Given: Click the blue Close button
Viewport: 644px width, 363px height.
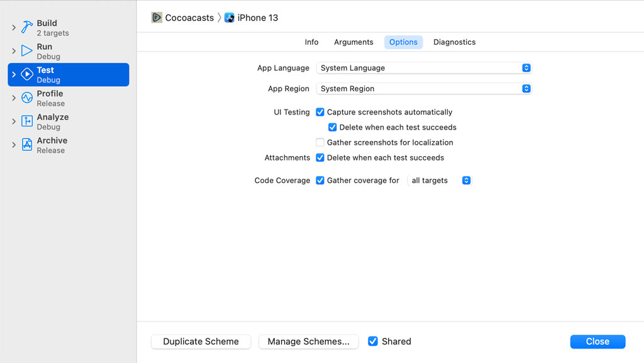Looking at the screenshot, I should tap(597, 341).
